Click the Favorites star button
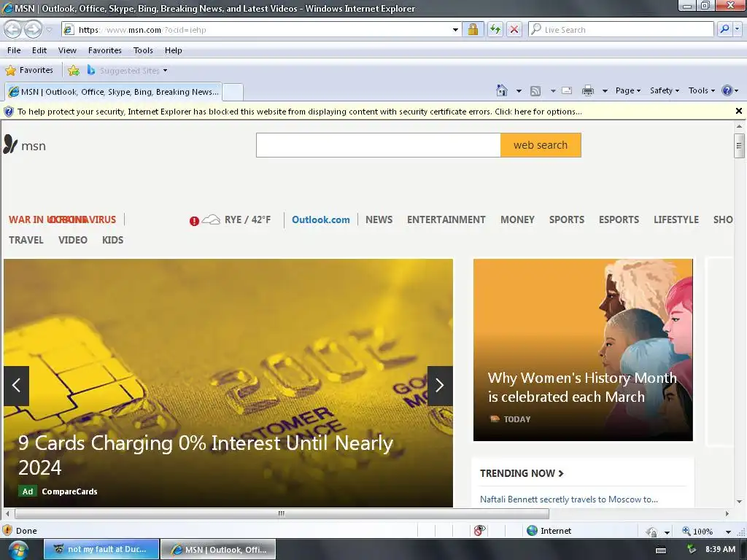 [29, 71]
